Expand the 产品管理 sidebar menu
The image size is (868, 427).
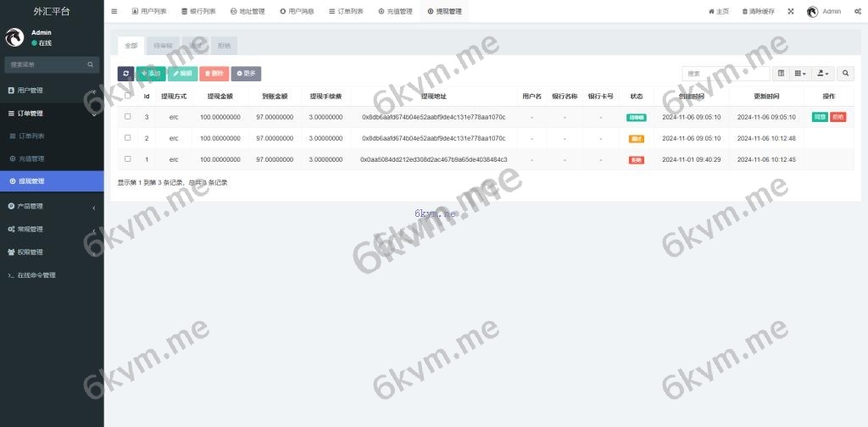(x=51, y=206)
